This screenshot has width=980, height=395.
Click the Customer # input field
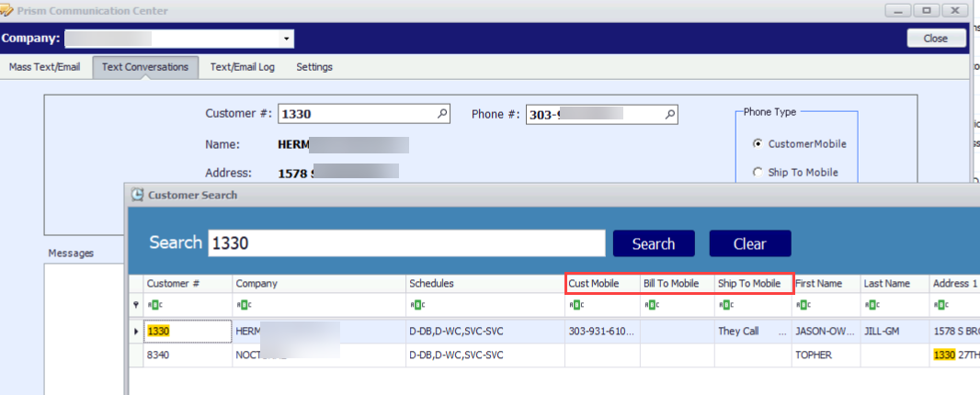[364, 114]
